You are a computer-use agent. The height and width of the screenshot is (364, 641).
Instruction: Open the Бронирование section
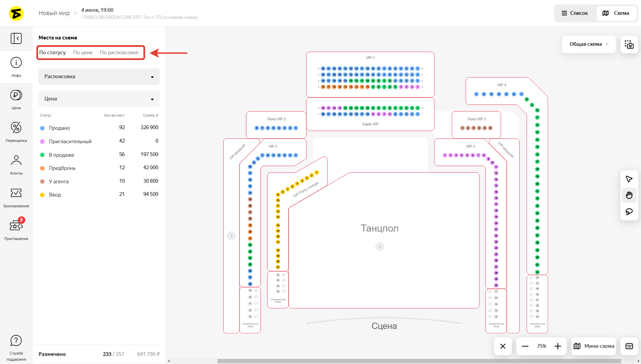(x=16, y=197)
